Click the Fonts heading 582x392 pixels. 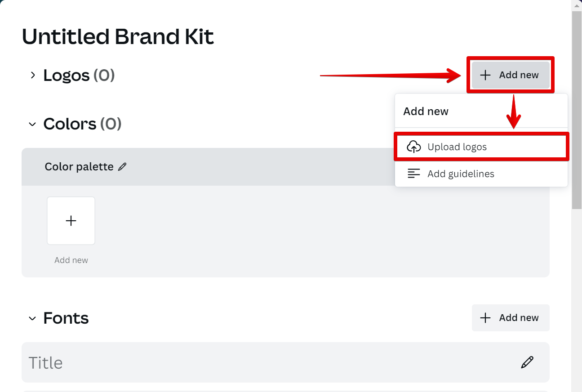click(66, 318)
